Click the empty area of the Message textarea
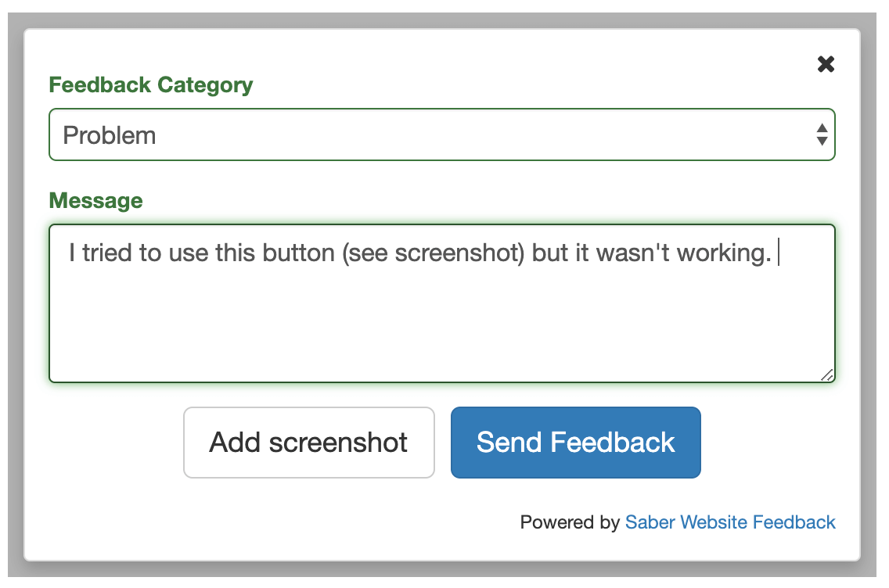This screenshot has height=588, width=889. point(441,328)
